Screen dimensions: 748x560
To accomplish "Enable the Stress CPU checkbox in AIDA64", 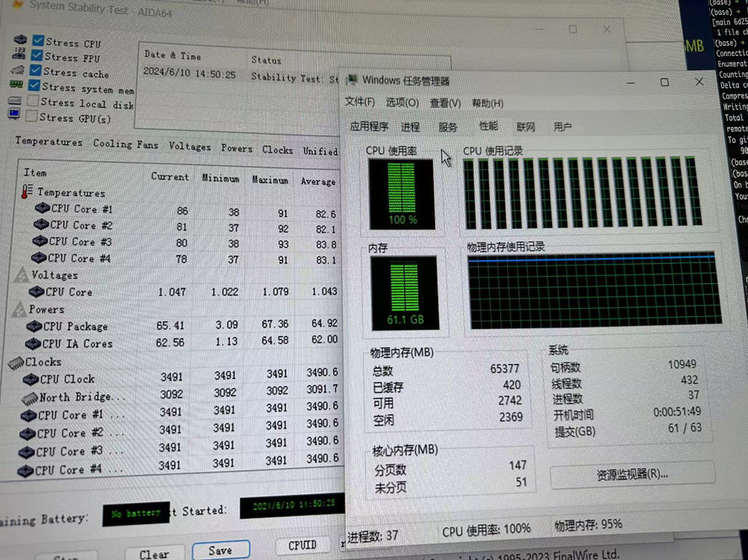I will point(38,40).
